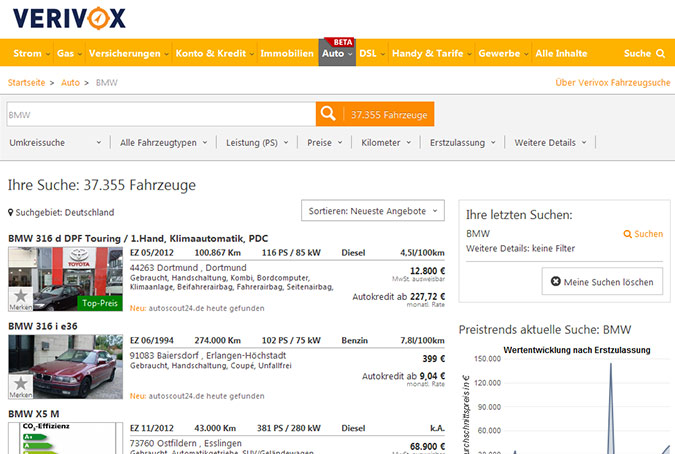Click the BMW breadcrumb text
The width and height of the screenshot is (675, 454).
coord(106,83)
